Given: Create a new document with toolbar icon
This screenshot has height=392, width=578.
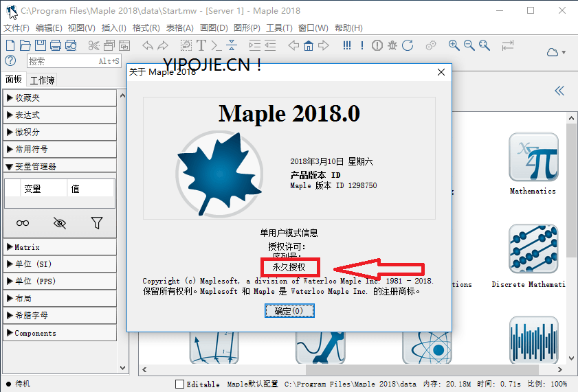Looking at the screenshot, I should [10, 45].
